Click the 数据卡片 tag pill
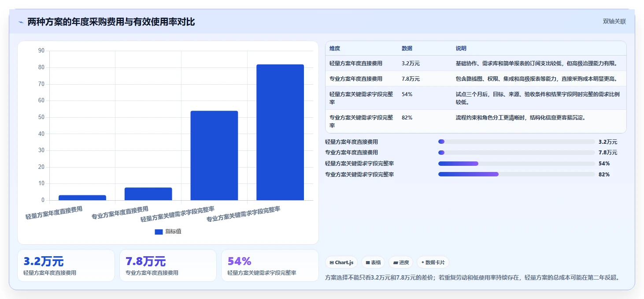The height and width of the screenshot is (299, 644). (433, 262)
